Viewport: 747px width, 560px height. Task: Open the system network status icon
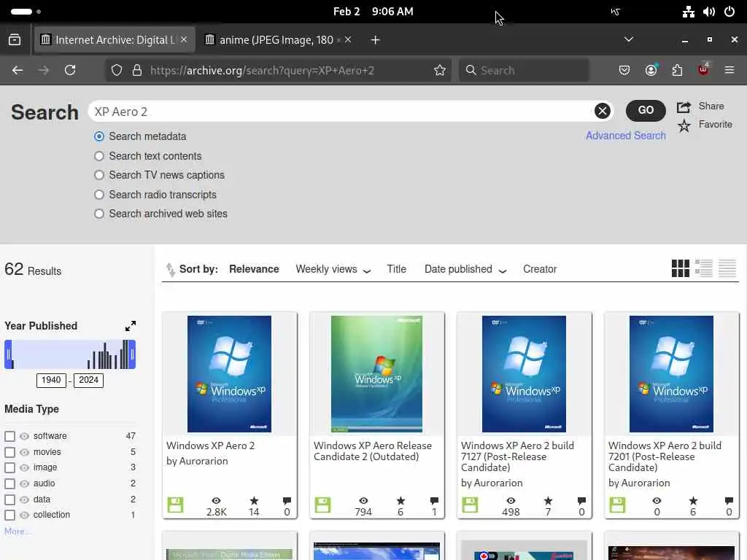(688, 12)
